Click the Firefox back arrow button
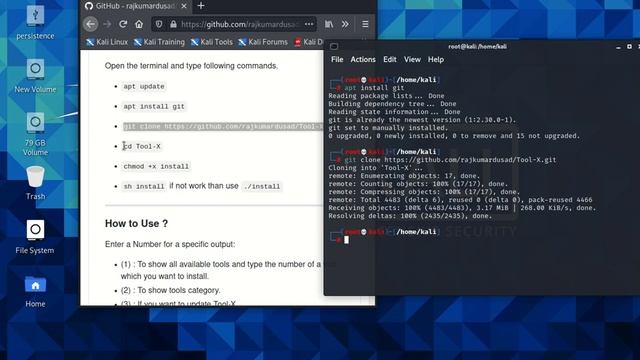 [x=91, y=24]
